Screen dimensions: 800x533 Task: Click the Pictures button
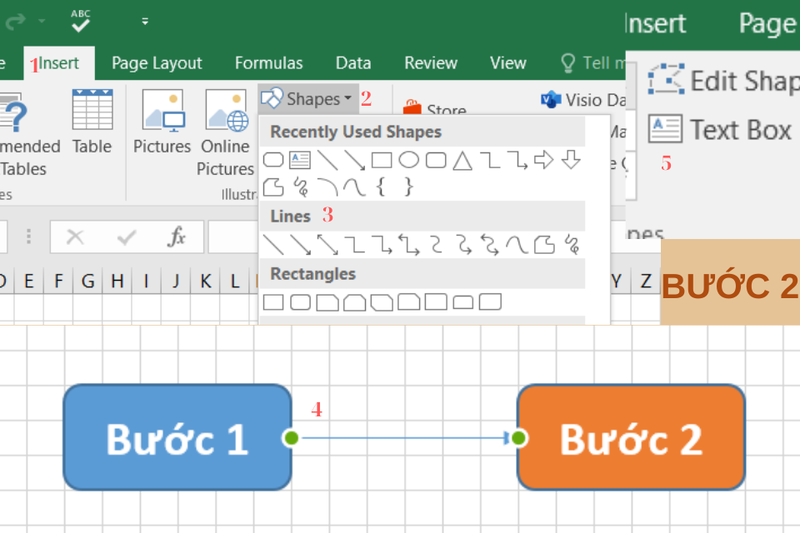pyautogui.click(x=162, y=122)
